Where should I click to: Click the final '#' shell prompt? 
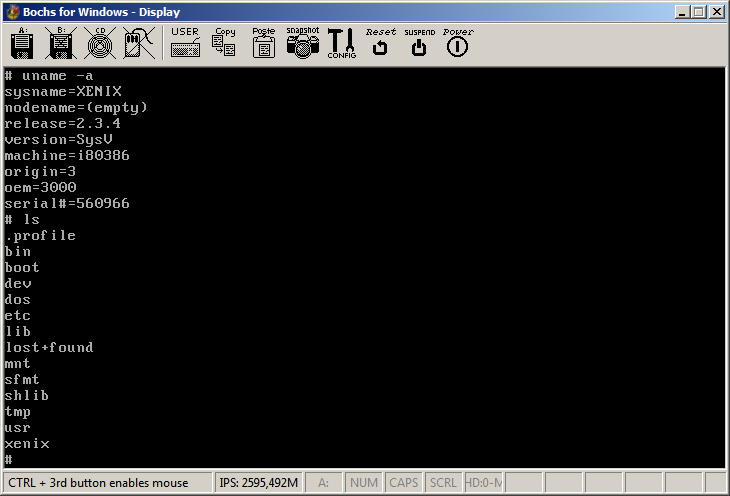(8, 460)
